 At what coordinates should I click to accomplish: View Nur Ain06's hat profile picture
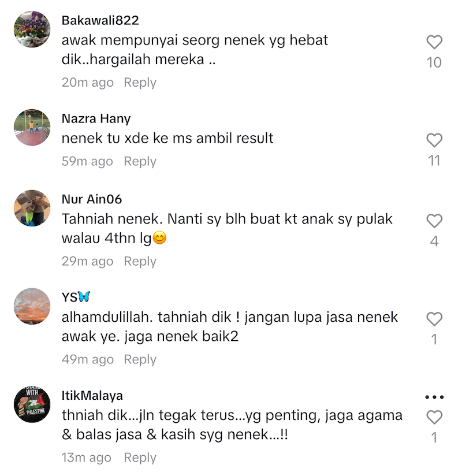coord(32,208)
